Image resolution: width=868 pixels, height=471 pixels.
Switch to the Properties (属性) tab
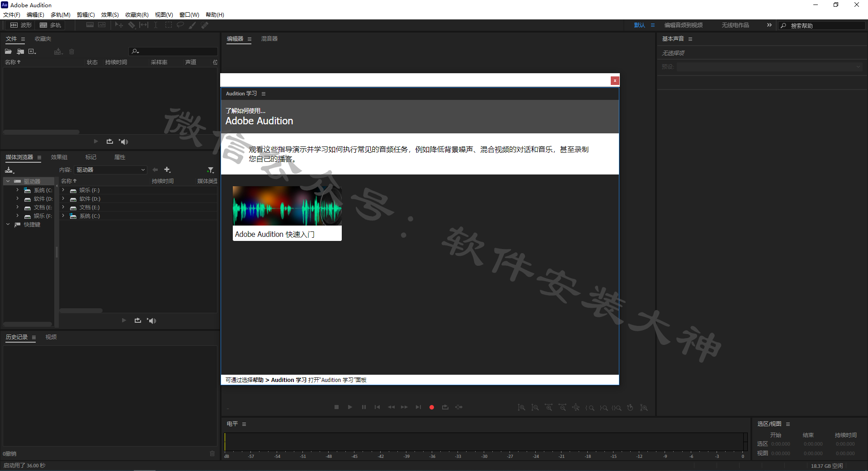tap(120, 157)
